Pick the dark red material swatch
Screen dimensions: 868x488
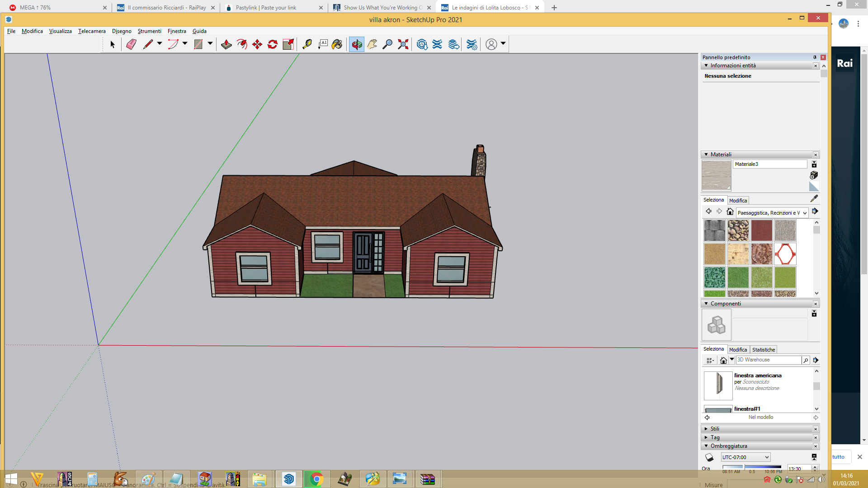coord(761,231)
